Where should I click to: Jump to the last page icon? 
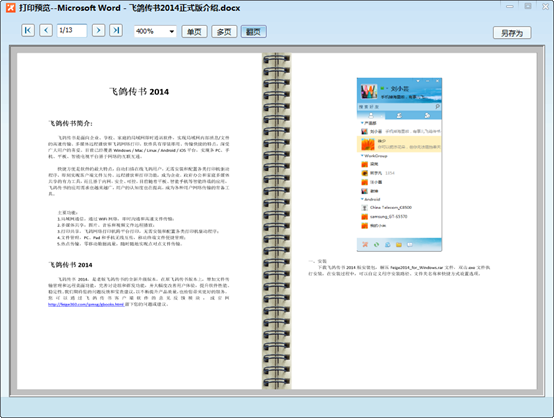coord(116,30)
